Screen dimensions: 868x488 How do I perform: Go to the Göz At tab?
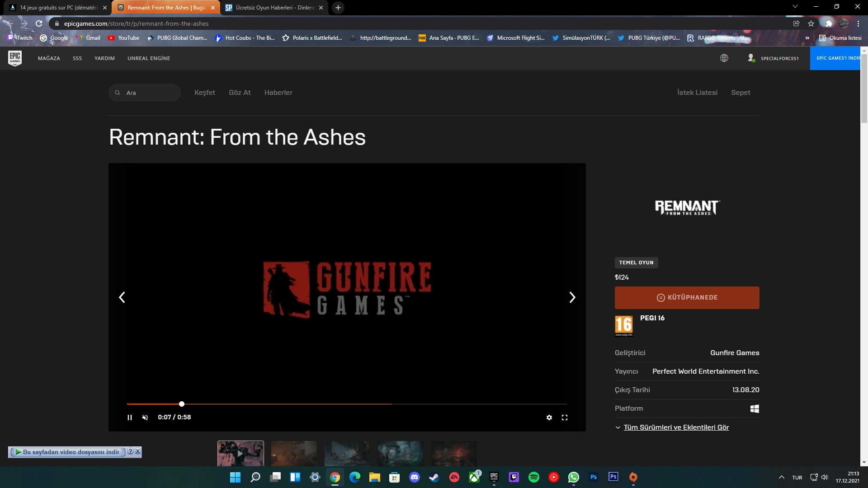click(240, 93)
